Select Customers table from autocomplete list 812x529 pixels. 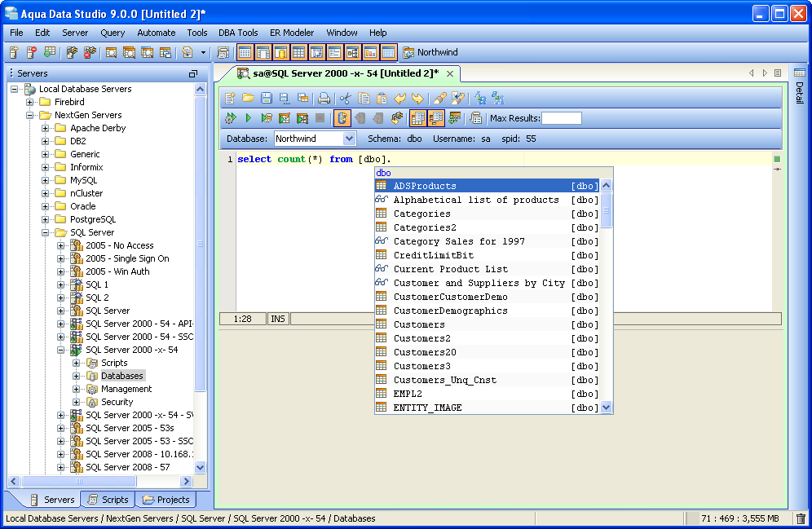pos(419,324)
